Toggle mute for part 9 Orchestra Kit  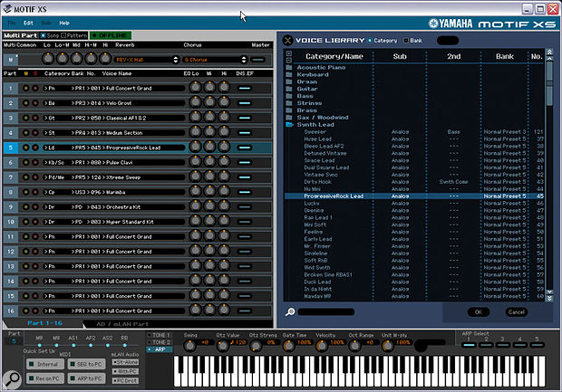pos(25,207)
